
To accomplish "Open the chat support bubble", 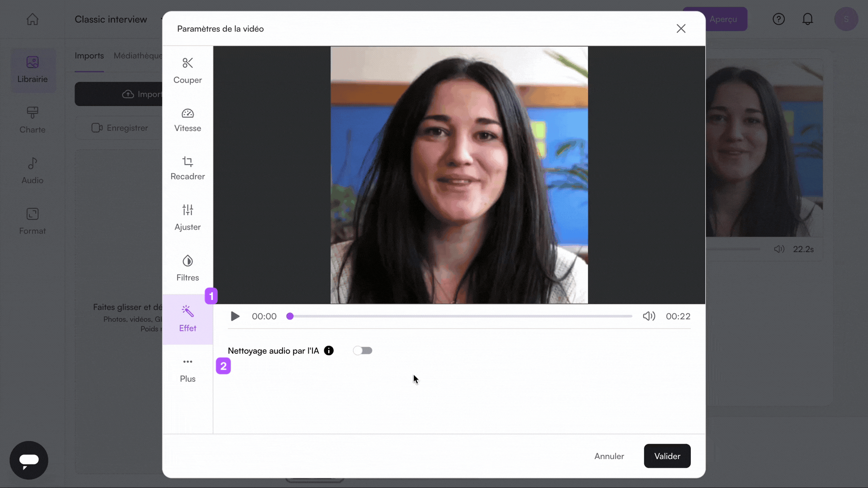I will pos(29,460).
